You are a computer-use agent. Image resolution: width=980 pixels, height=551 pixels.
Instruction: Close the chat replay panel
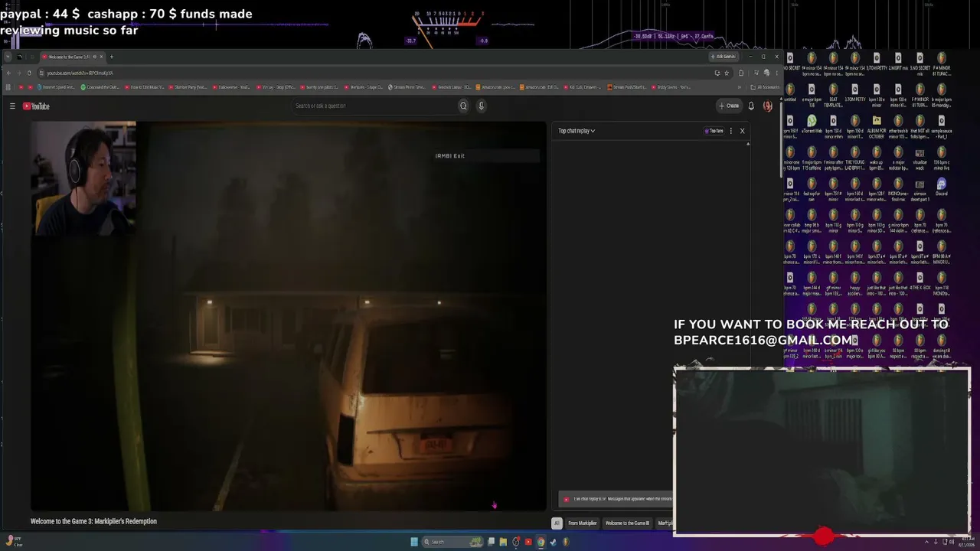742,131
